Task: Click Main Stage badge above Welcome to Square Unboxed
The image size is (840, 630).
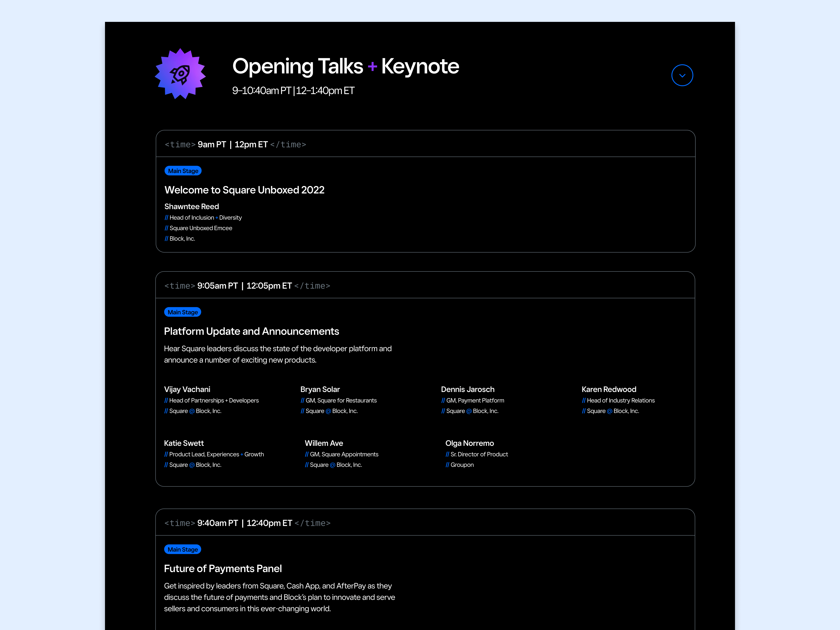Action: (183, 171)
